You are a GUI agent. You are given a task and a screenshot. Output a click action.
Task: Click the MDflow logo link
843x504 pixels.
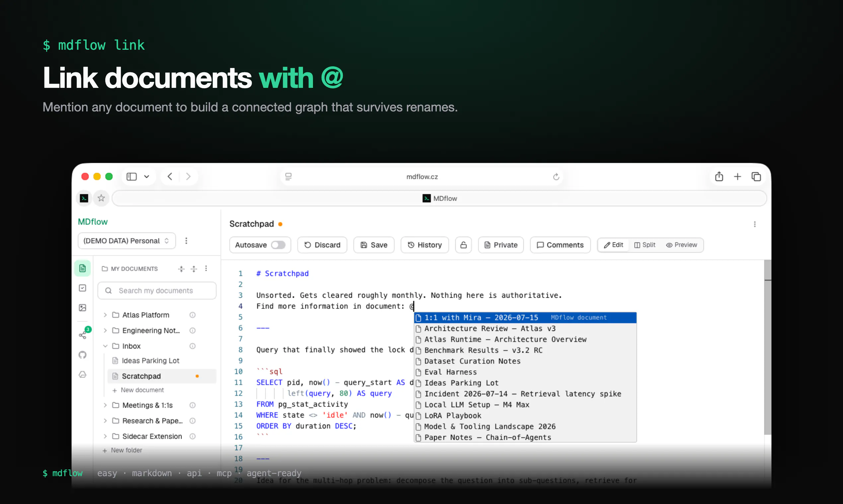[x=93, y=222]
